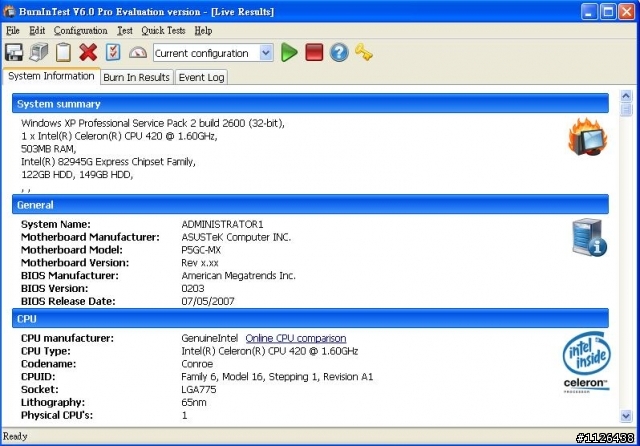Click the red X clear results icon
The width and height of the screenshot is (640, 446).
88,53
